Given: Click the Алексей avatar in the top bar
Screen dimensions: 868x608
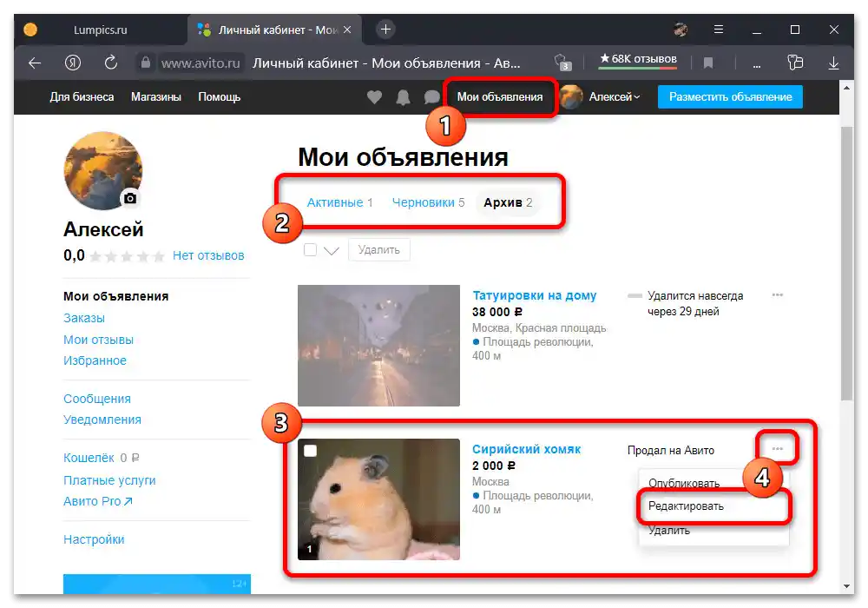Looking at the screenshot, I should click(571, 97).
